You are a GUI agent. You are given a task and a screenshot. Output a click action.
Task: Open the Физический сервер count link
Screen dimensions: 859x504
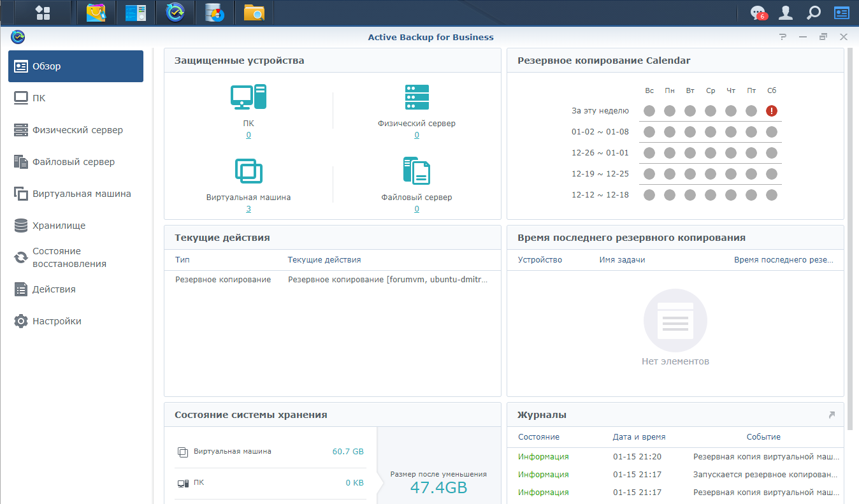click(417, 135)
